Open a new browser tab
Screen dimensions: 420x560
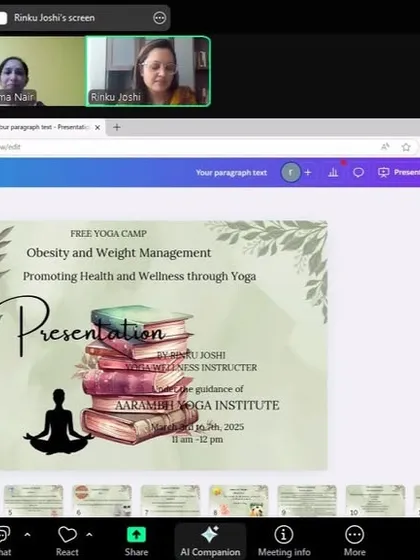116,127
